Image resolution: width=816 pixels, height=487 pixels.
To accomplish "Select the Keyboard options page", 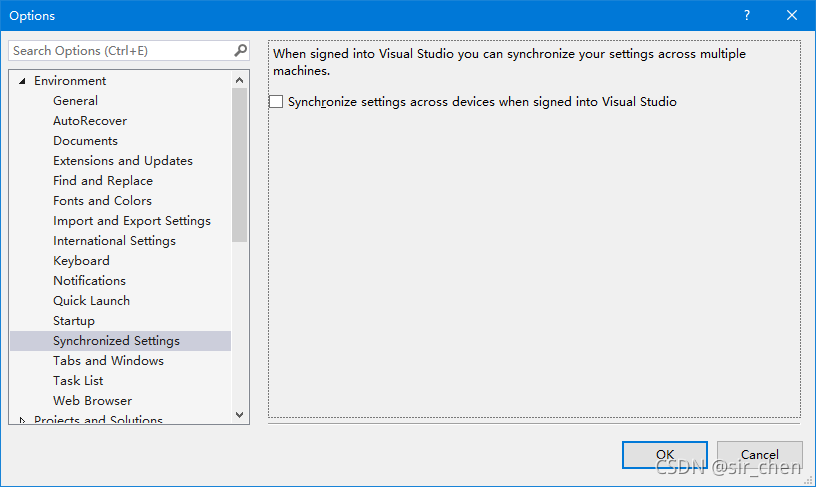I will coord(81,261).
